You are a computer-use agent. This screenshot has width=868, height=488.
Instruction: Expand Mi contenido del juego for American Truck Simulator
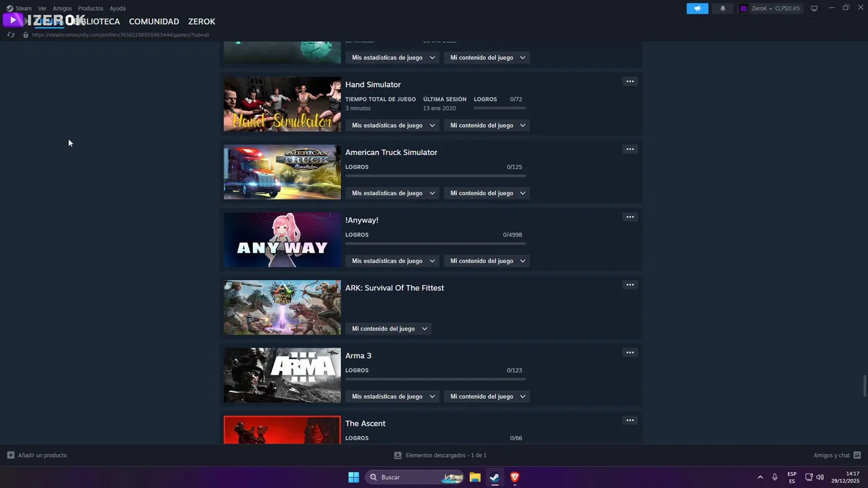487,193
